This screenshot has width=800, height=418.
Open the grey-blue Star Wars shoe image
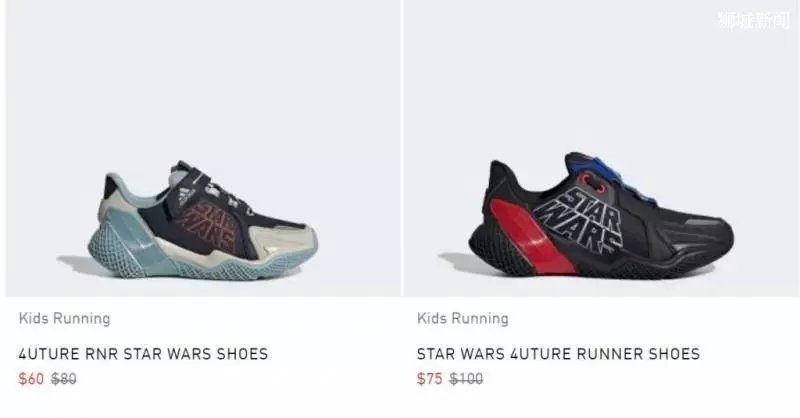coord(203,148)
